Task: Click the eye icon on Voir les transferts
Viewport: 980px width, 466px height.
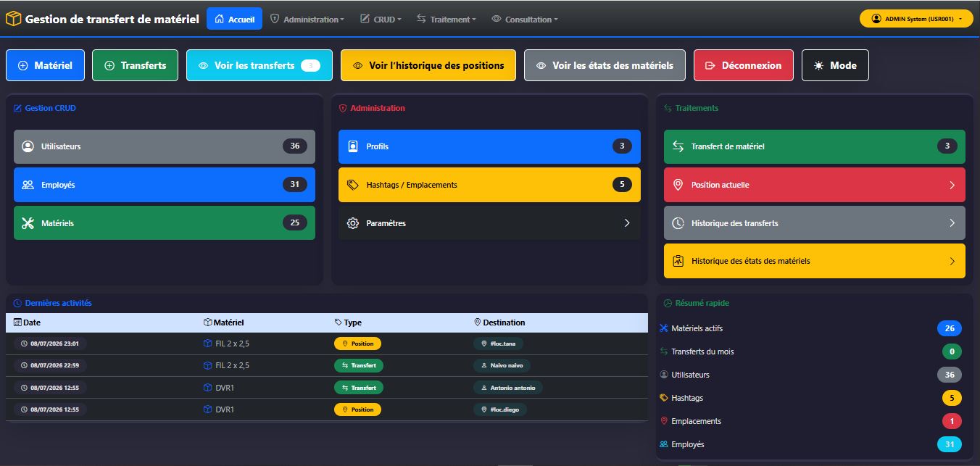Action: tap(204, 65)
